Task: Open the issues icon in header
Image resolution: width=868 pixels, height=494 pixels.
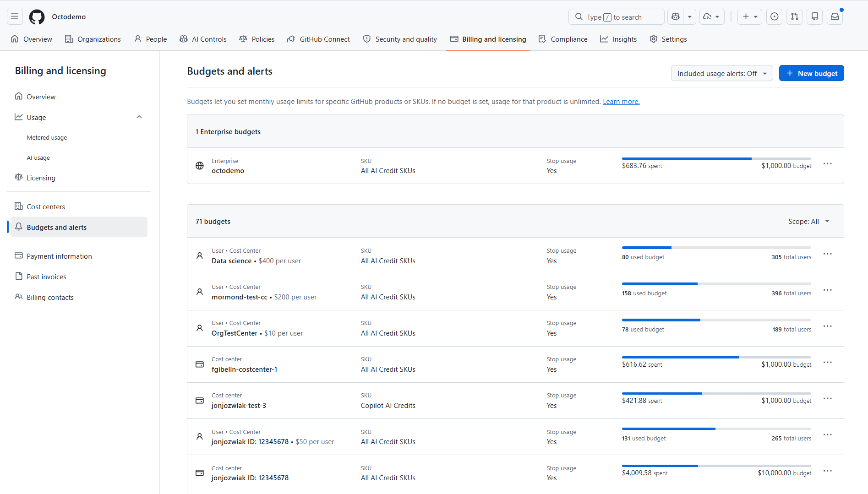Action: pyautogui.click(x=775, y=17)
